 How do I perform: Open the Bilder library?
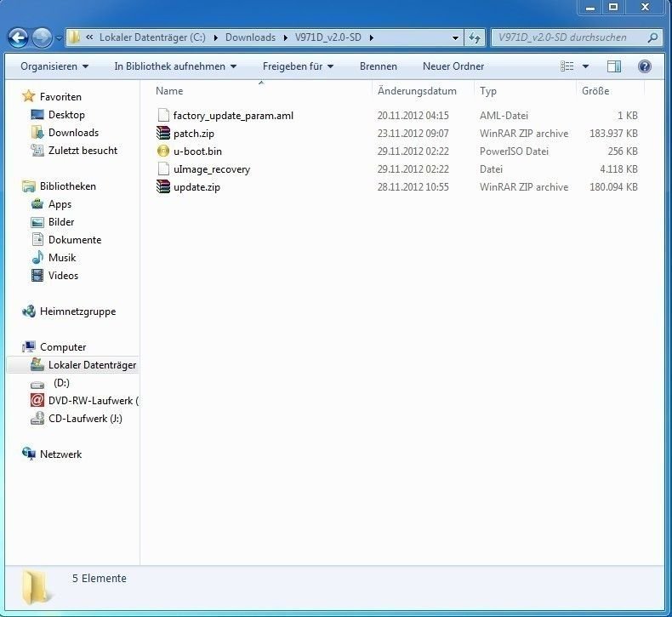61,222
